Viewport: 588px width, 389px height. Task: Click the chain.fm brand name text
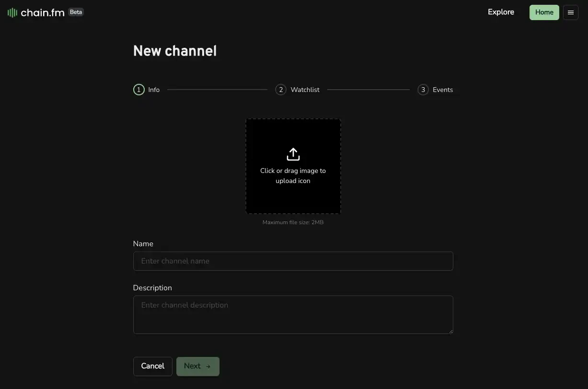[43, 13]
